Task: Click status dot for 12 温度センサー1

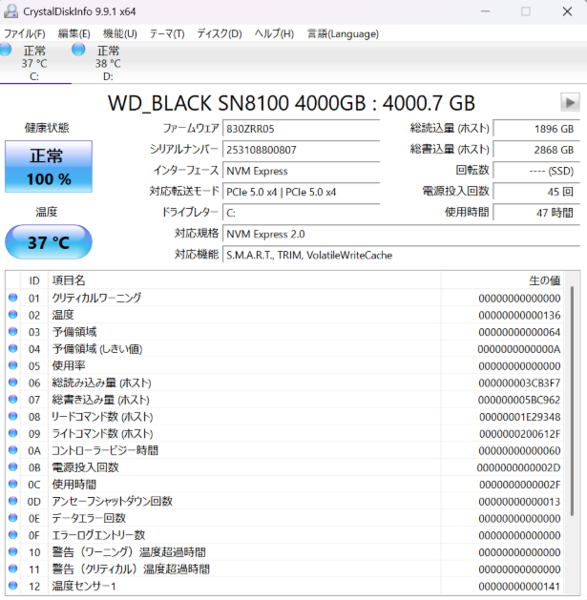Action: pyautogui.click(x=13, y=585)
